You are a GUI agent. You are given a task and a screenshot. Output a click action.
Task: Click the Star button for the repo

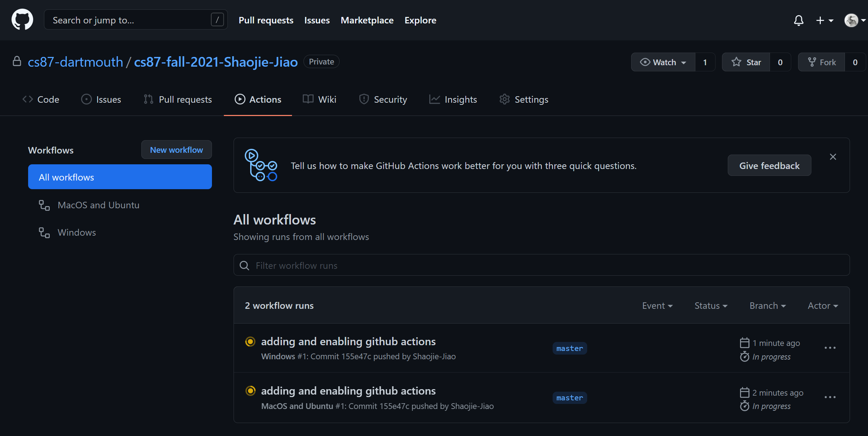[746, 62]
